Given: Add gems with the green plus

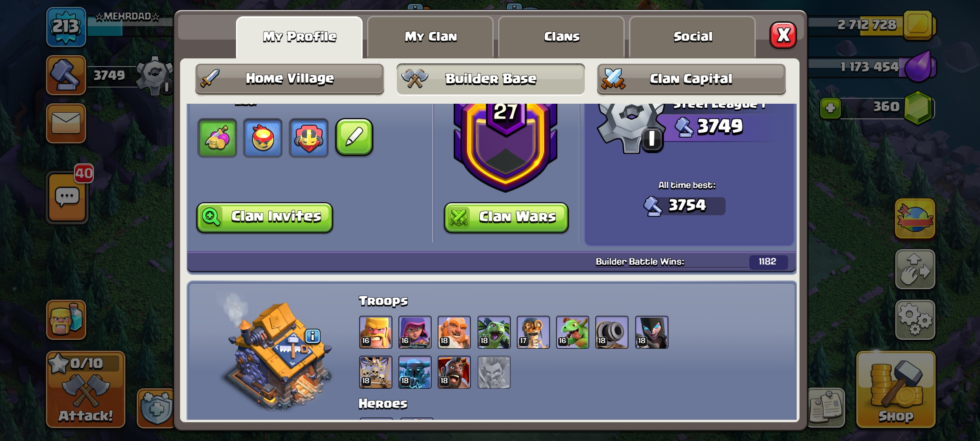Looking at the screenshot, I should click(831, 109).
